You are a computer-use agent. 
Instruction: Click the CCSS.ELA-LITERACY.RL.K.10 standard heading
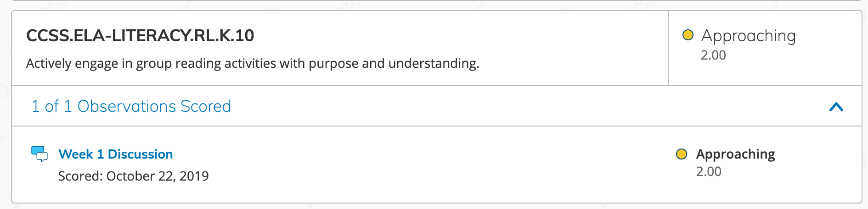[140, 36]
